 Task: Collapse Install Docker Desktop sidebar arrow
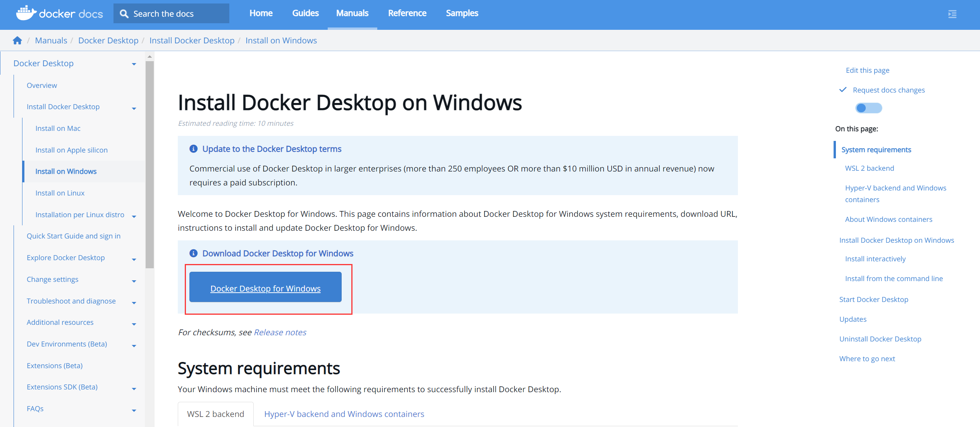(x=134, y=108)
